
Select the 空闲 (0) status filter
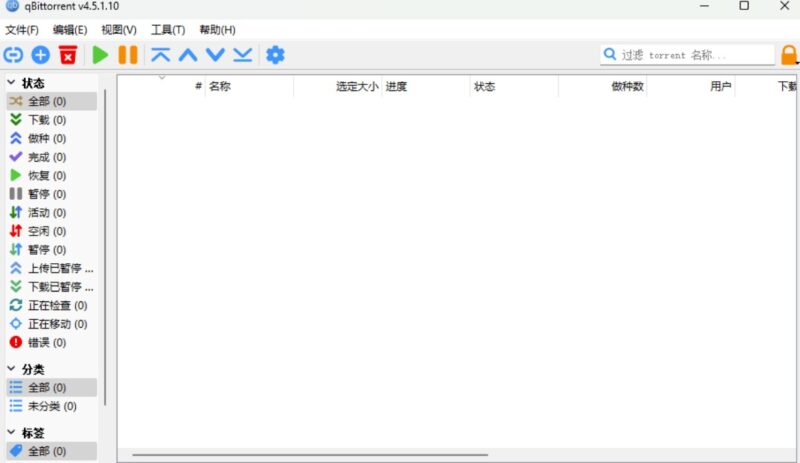tap(52, 231)
